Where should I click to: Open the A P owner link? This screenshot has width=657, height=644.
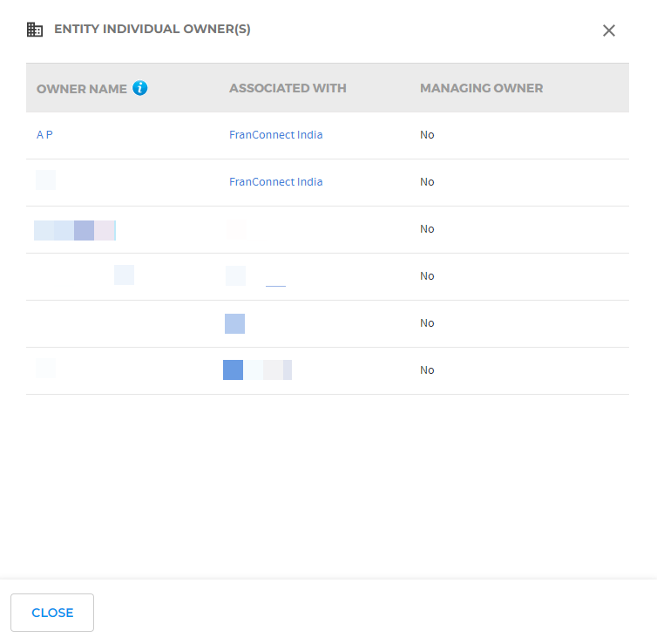pyautogui.click(x=44, y=135)
